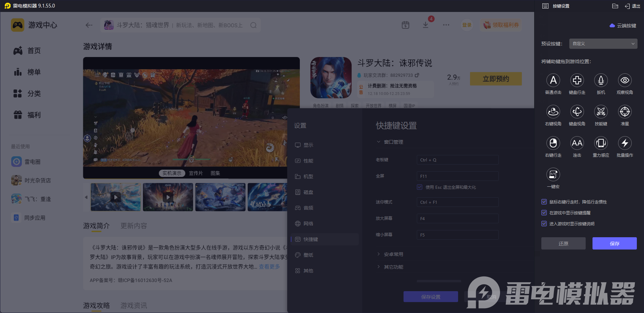The image size is (644, 313).
Task: Open the three-dot more options menu
Action: coord(446,25)
